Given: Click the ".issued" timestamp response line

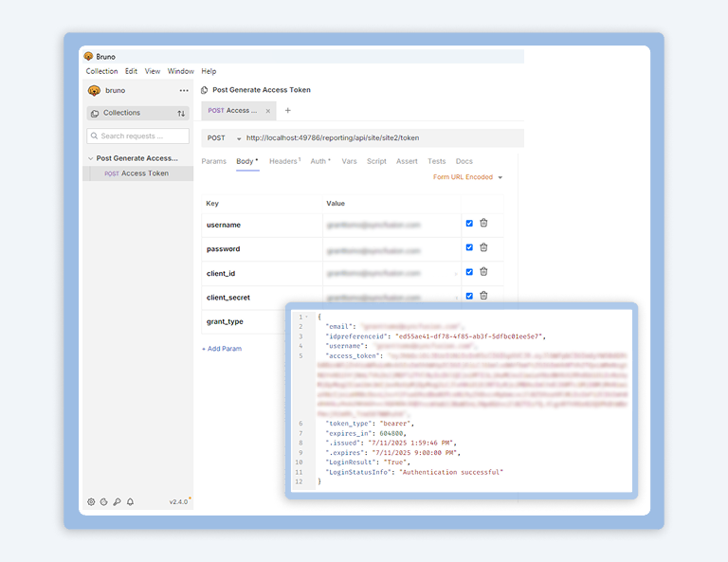Looking at the screenshot, I should pyautogui.click(x=391, y=444).
